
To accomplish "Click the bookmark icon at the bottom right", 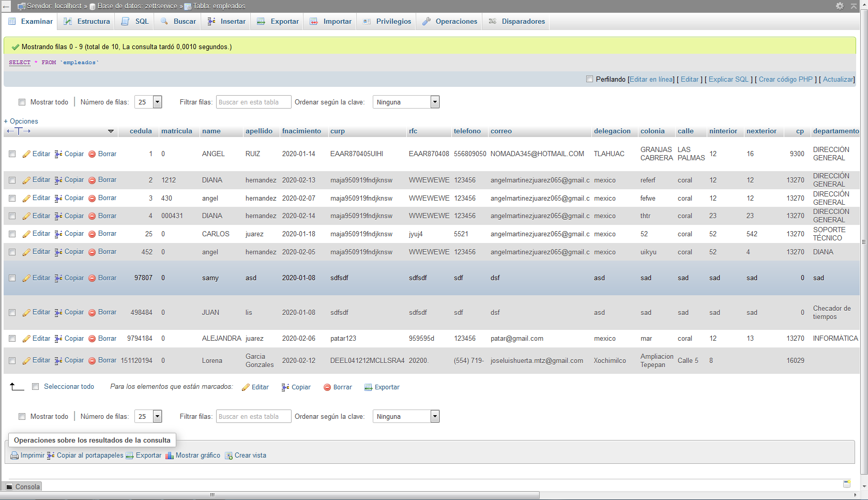I will pos(847,484).
